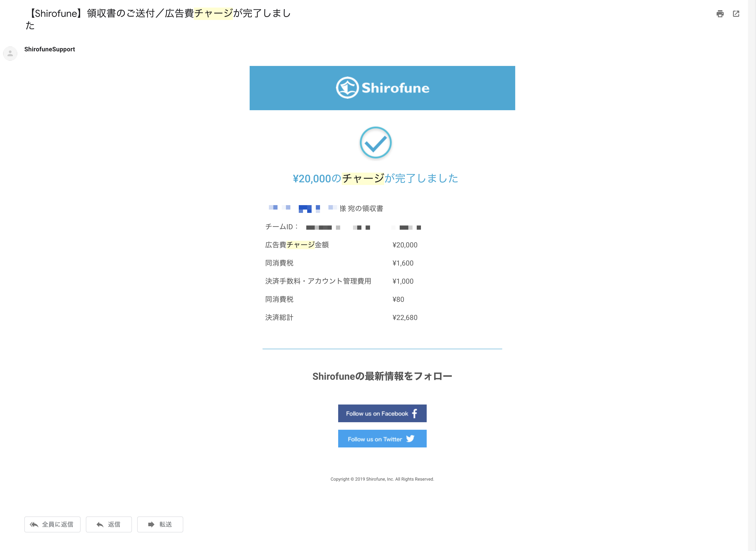
Task: Click the 宛の領収書 text
Action: point(365,208)
